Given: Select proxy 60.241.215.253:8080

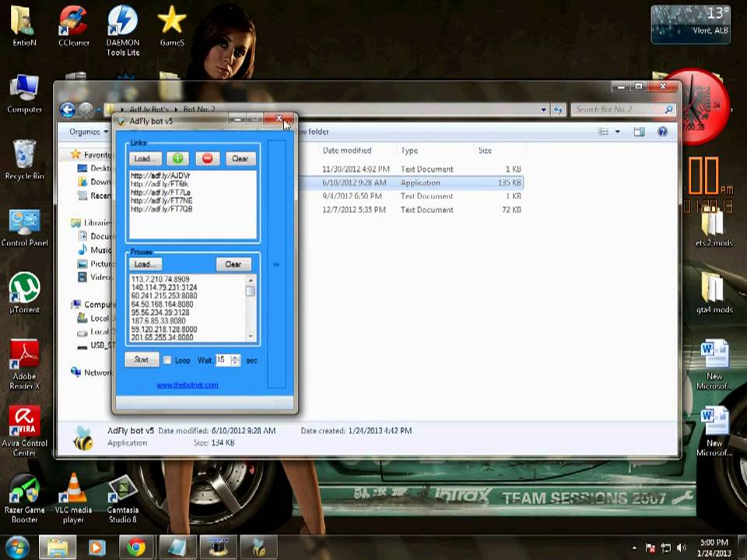Looking at the screenshot, I should tap(164, 296).
